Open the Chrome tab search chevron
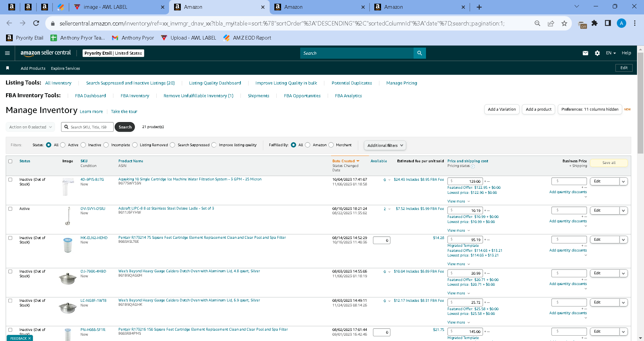The height and width of the screenshot is (341, 644). (x=577, y=6)
